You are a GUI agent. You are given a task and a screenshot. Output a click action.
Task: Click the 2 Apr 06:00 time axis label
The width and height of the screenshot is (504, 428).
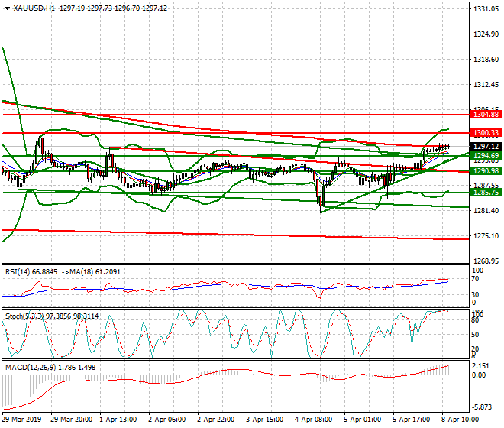(166, 420)
